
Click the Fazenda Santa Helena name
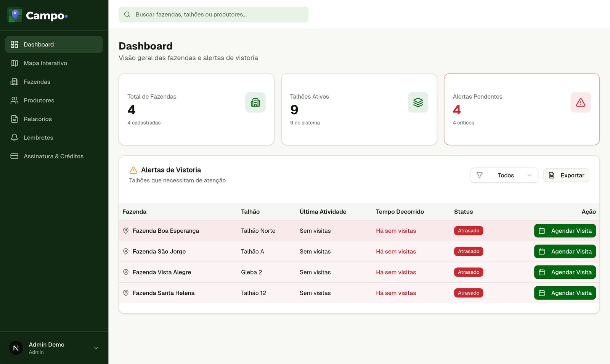click(164, 293)
